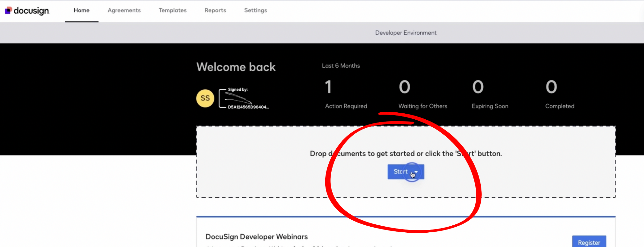Screen dimensions: 644x247
Task: Open the Home tab
Action: pos(82,11)
